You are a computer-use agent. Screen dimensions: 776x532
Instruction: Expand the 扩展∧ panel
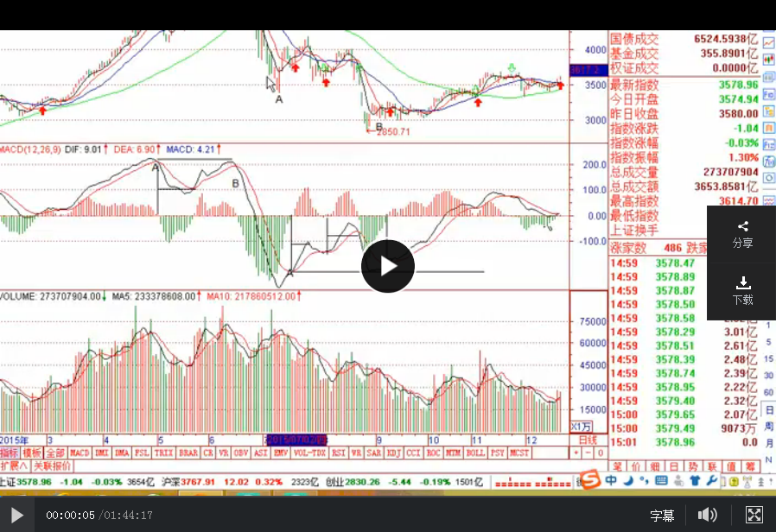click(x=15, y=465)
